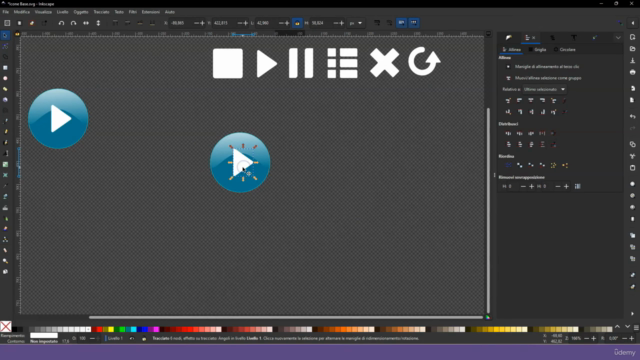Rotate selection 90° clockwise

[x=73, y=23]
